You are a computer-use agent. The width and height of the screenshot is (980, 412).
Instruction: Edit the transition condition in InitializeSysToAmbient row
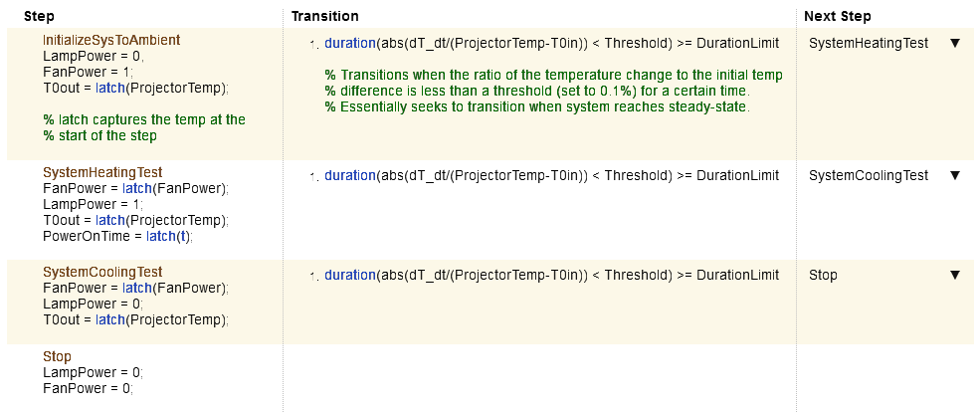point(551,44)
